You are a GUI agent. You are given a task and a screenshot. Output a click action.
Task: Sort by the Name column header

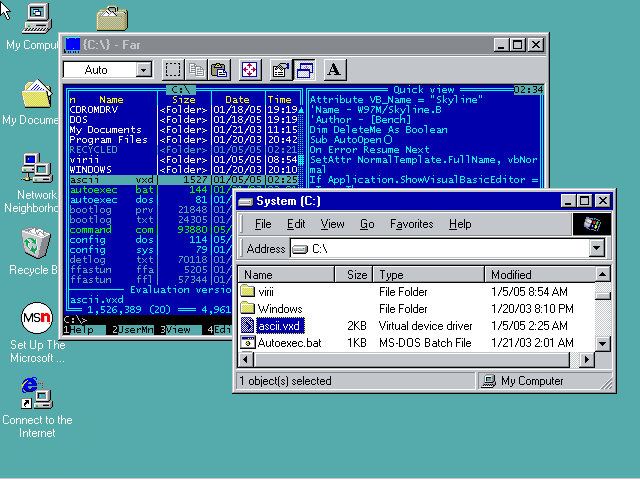(x=286, y=274)
